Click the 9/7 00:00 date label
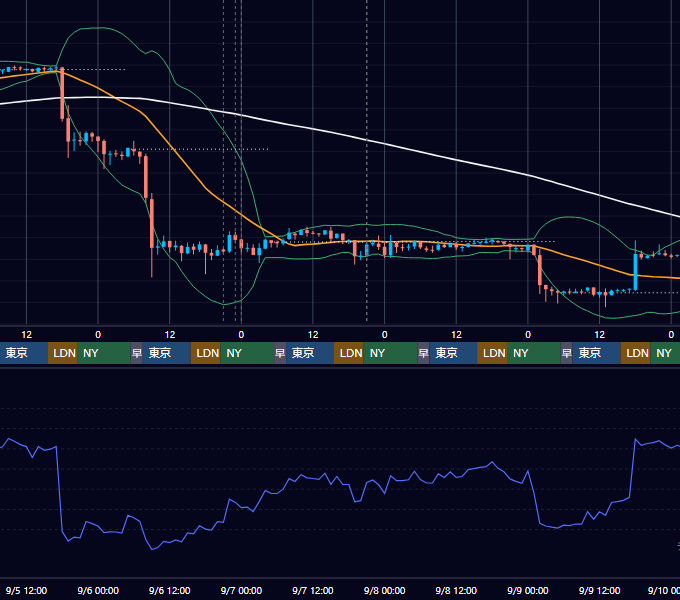The image size is (680, 600). click(241, 590)
